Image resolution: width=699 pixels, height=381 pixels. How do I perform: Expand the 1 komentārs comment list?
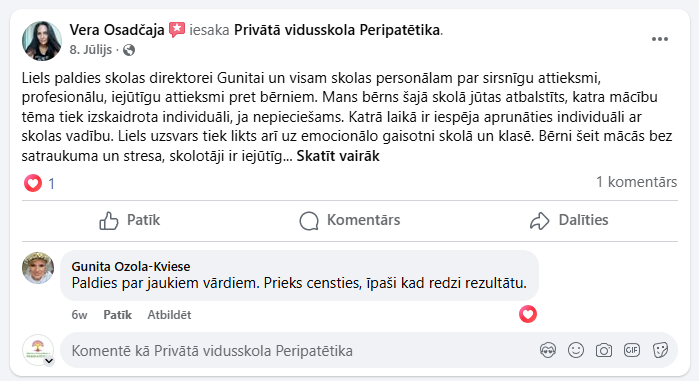pos(637,182)
